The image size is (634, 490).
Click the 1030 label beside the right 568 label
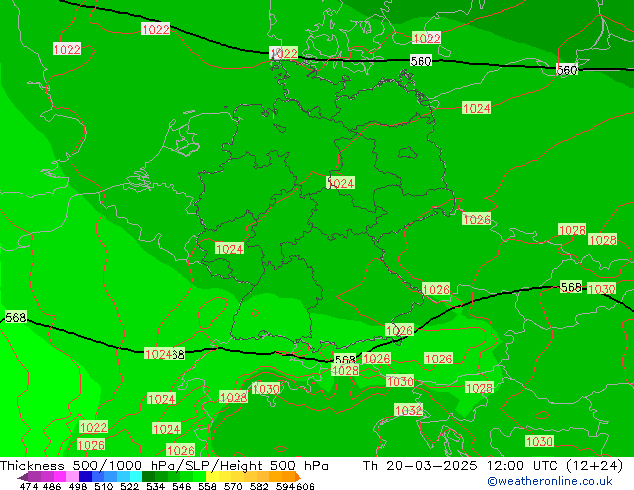point(602,289)
